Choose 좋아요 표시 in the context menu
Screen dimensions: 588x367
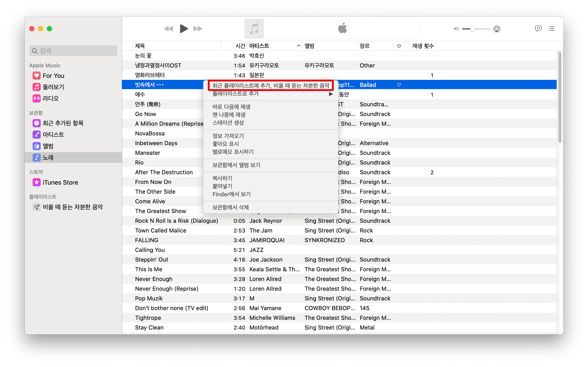226,144
